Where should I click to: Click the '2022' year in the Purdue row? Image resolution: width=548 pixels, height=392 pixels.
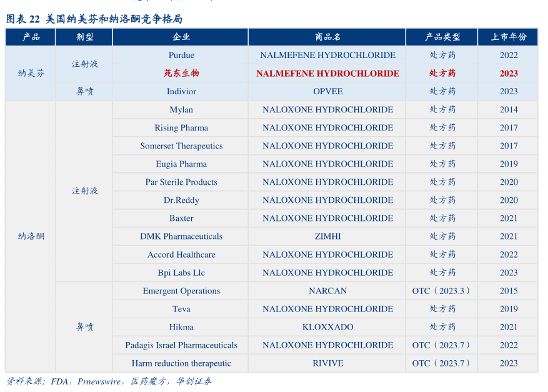[x=509, y=55]
